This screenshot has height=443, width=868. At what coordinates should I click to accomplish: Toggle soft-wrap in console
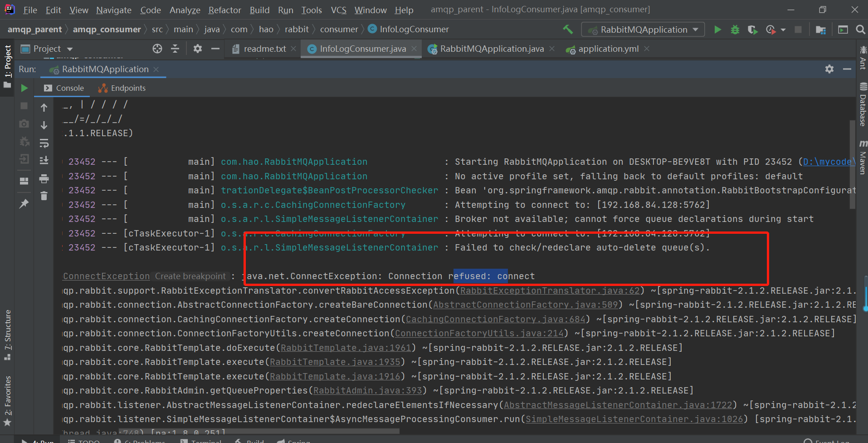pos(44,143)
